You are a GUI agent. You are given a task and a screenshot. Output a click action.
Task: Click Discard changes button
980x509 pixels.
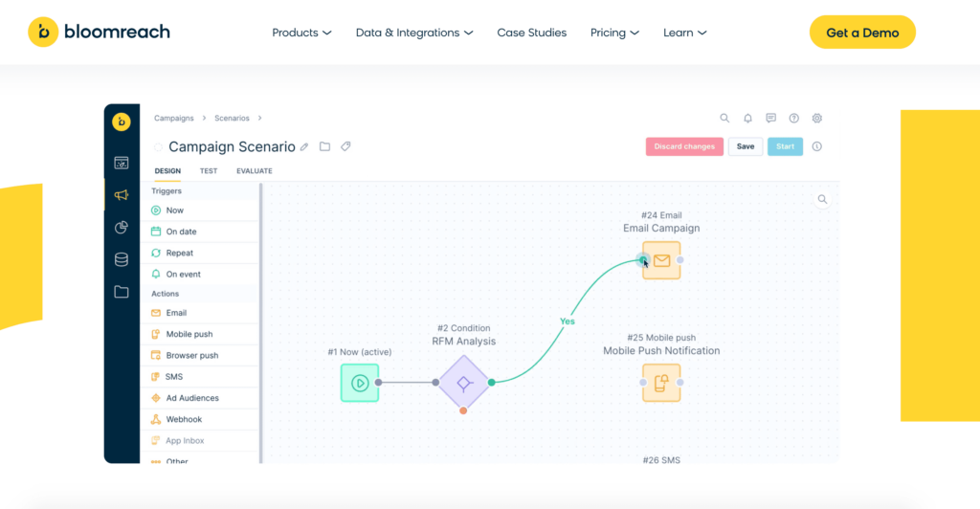point(684,146)
